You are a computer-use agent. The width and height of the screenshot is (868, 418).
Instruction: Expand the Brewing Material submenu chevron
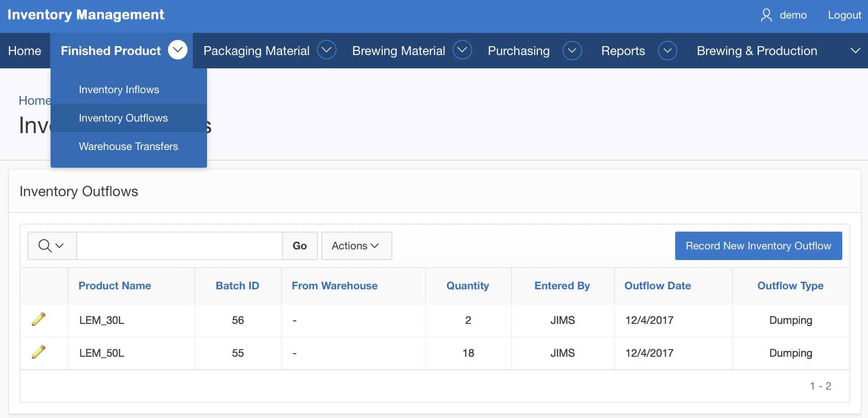pos(462,50)
